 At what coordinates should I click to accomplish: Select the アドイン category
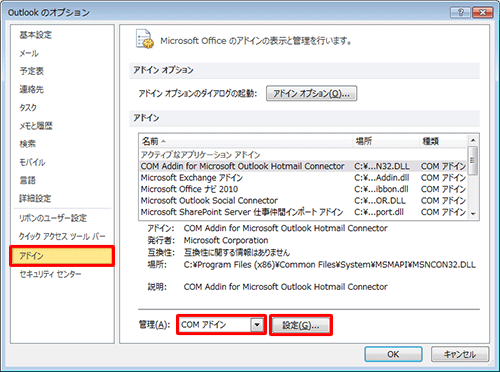coord(62,256)
